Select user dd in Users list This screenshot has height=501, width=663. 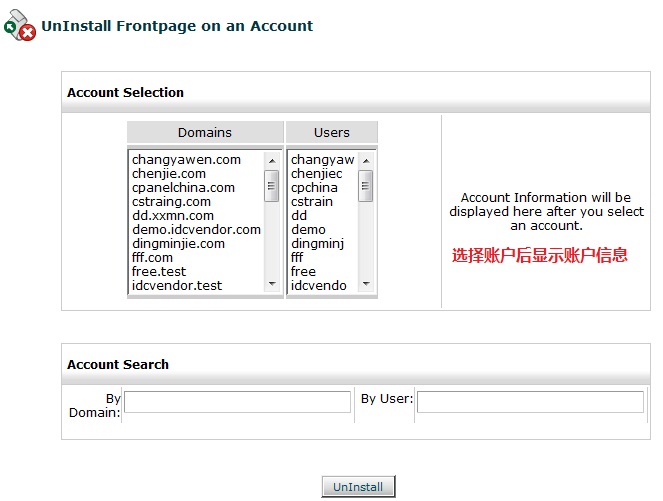[299, 216]
